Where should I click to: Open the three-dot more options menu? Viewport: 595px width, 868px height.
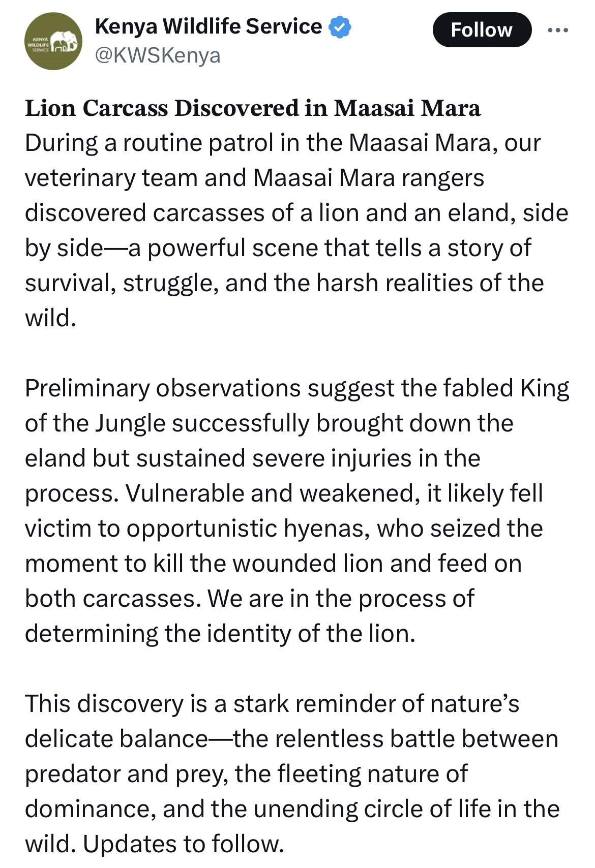(x=558, y=30)
